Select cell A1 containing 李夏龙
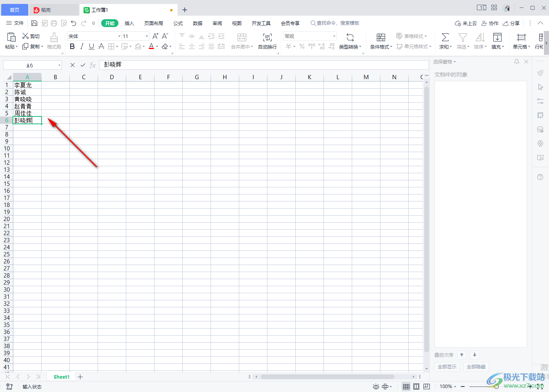 tap(27, 85)
